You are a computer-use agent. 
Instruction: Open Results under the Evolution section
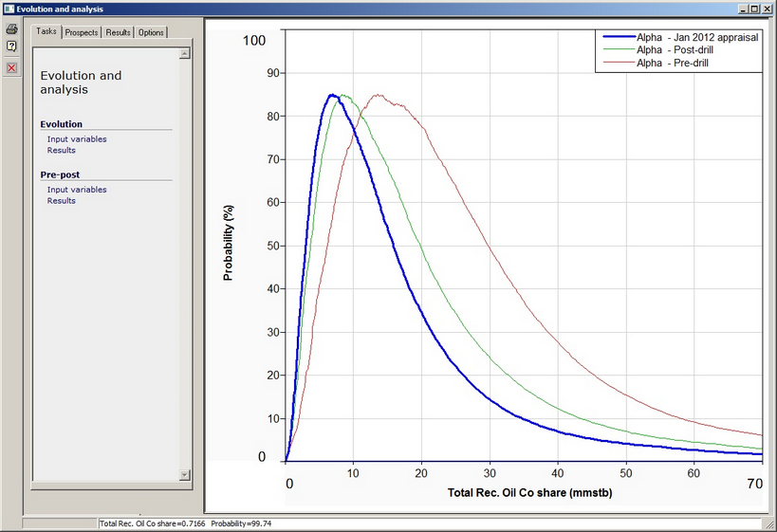pyautogui.click(x=62, y=150)
